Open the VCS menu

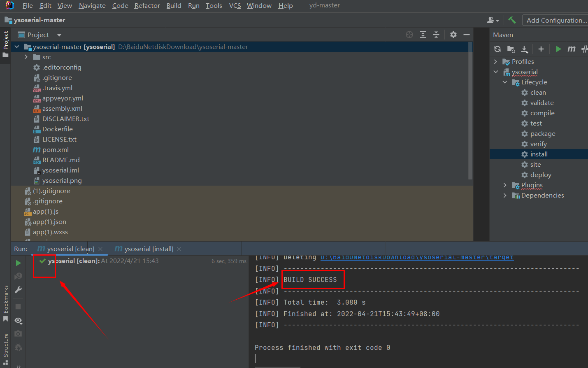click(x=235, y=5)
